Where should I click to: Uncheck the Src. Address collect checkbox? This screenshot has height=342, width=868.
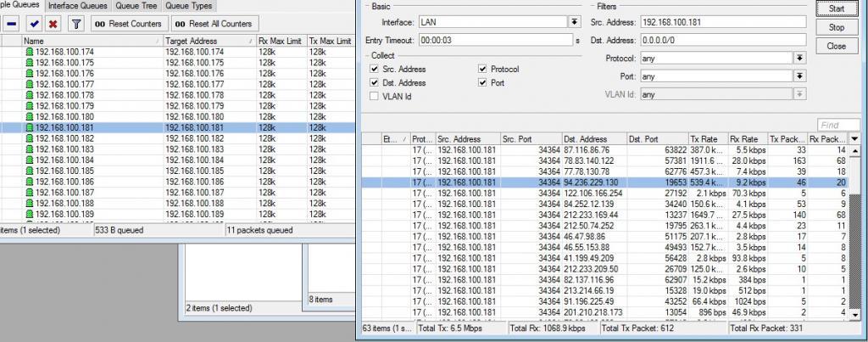pyautogui.click(x=376, y=70)
